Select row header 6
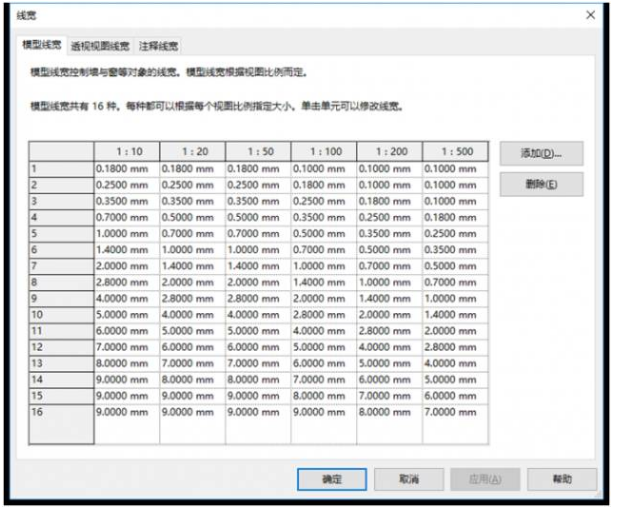The image size is (617, 509). click(x=61, y=250)
